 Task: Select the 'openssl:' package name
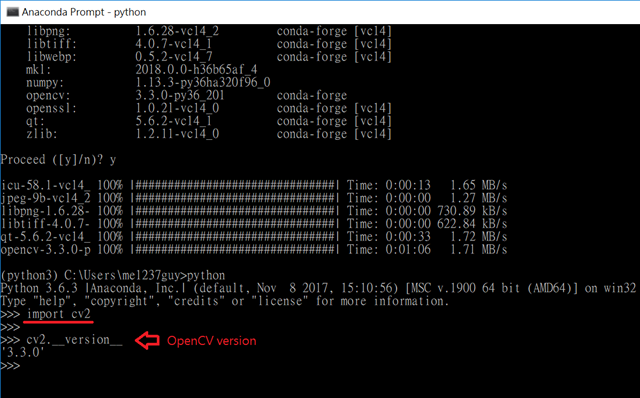click(x=51, y=108)
